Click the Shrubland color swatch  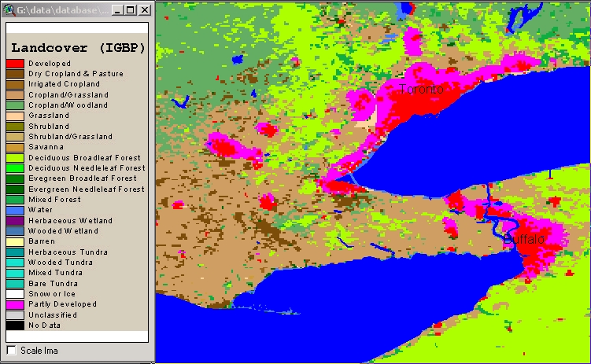pyautogui.click(x=15, y=126)
